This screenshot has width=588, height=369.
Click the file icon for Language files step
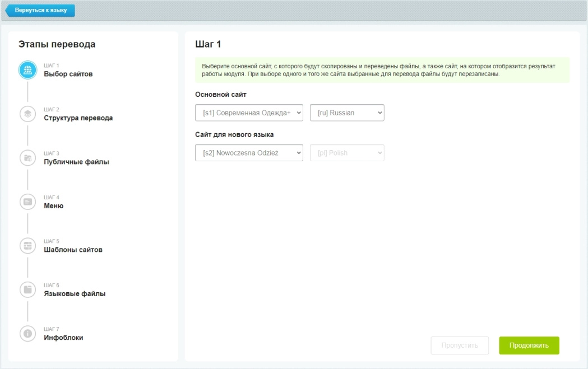click(x=28, y=289)
